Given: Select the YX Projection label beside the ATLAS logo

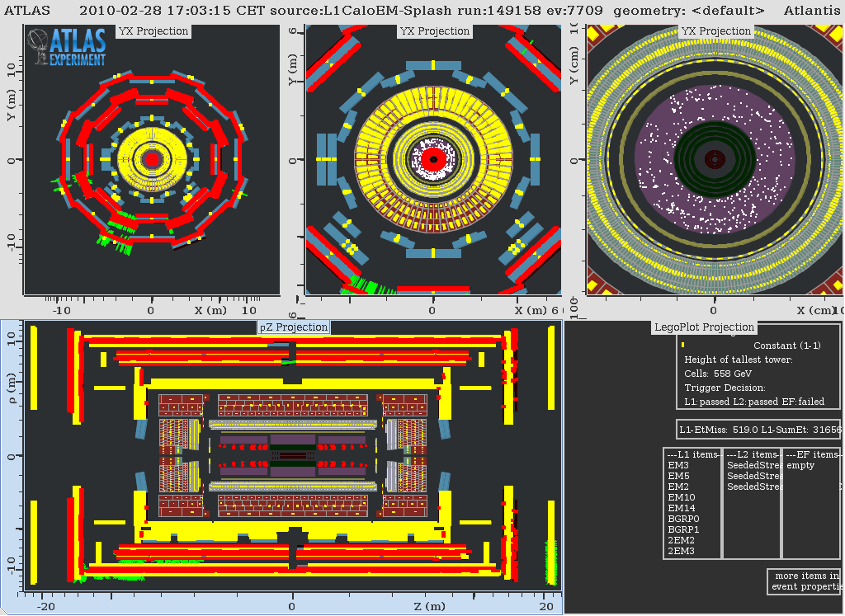Looking at the screenshot, I should pyautogui.click(x=153, y=31).
